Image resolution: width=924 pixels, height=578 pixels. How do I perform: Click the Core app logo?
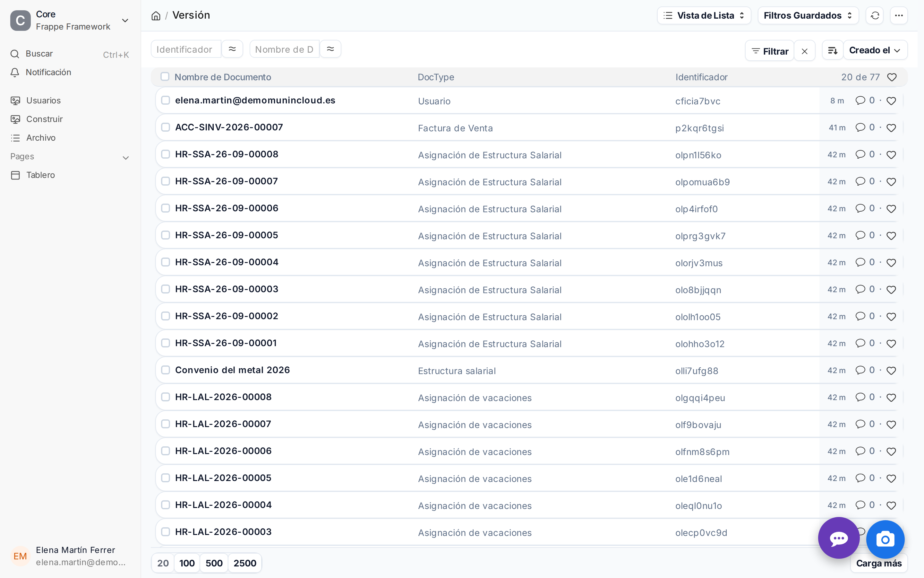click(x=20, y=21)
